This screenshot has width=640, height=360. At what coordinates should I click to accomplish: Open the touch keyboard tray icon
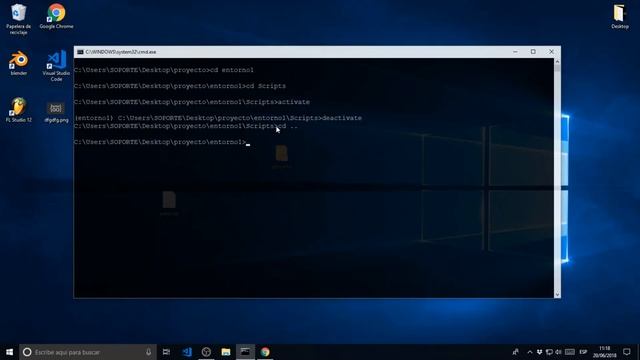coord(570,352)
